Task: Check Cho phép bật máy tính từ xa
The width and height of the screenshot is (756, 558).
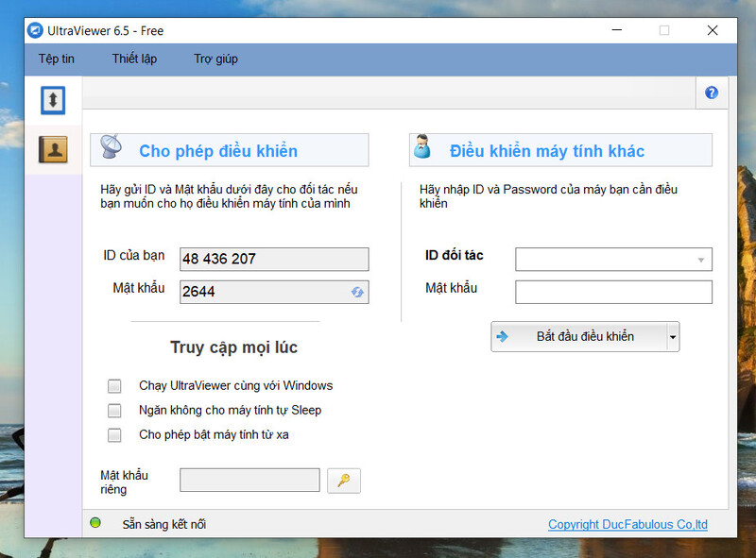Action: pyautogui.click(x=114, y=435)
